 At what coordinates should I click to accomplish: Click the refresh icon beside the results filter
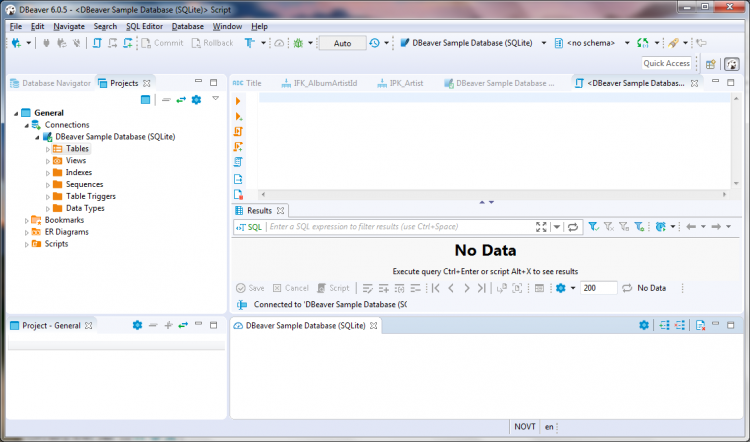tap(573, 227)
